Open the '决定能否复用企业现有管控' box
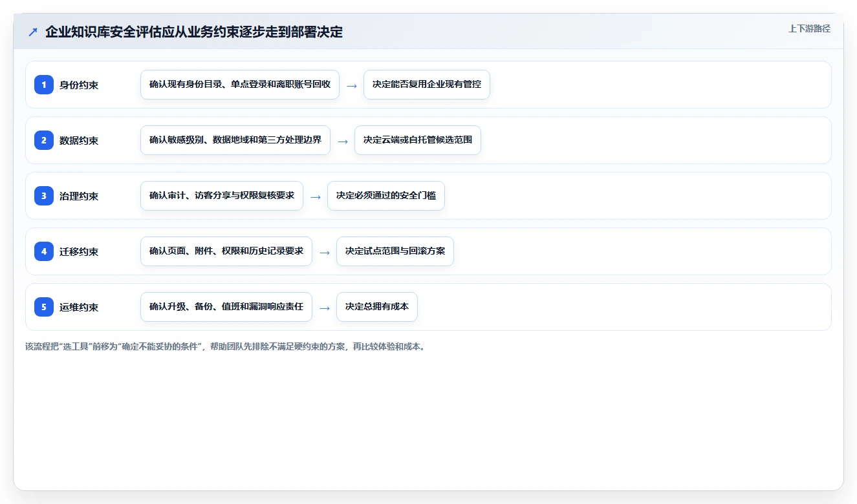857x504 pixels. [427, 85]
